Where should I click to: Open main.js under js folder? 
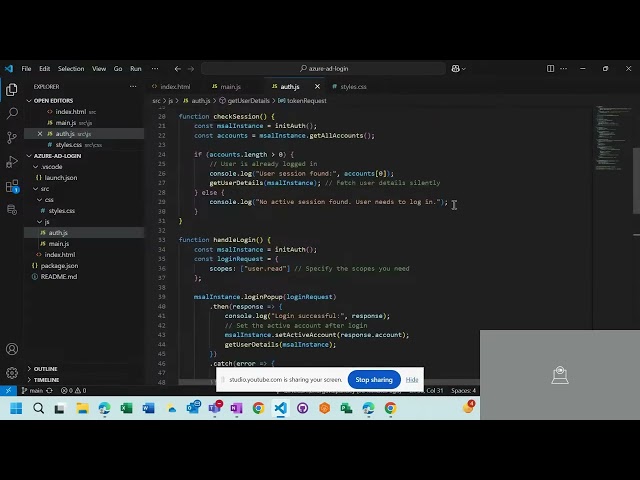58,244
